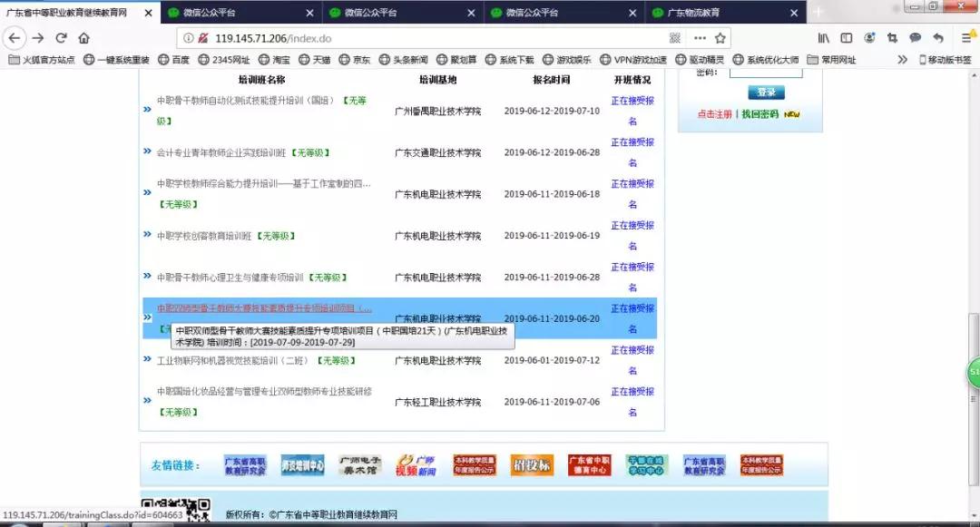Open the page actions three-dot menu
The image size is (980, 527).
coord(700,38)
